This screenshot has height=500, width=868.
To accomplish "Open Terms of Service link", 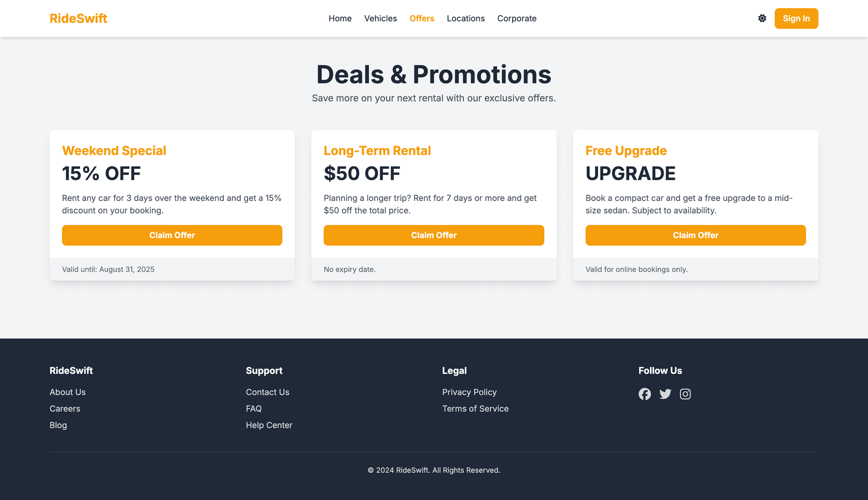I will [475, 409].
